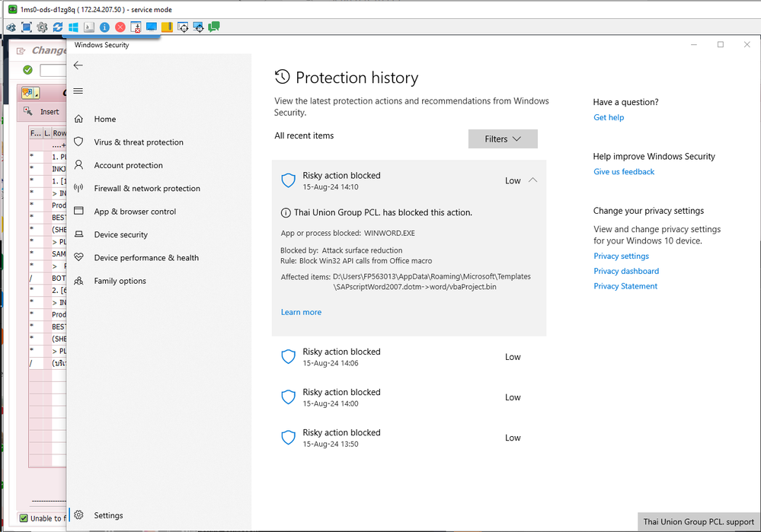Go back with the arrow in Windows Security
The width and height of the screenshot is (761, 532).
(x=78, y=65)
